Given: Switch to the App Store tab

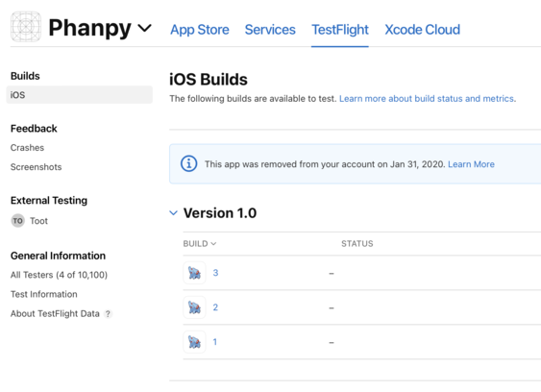Looking at the screenshot, I should click(x=200, y=30).
